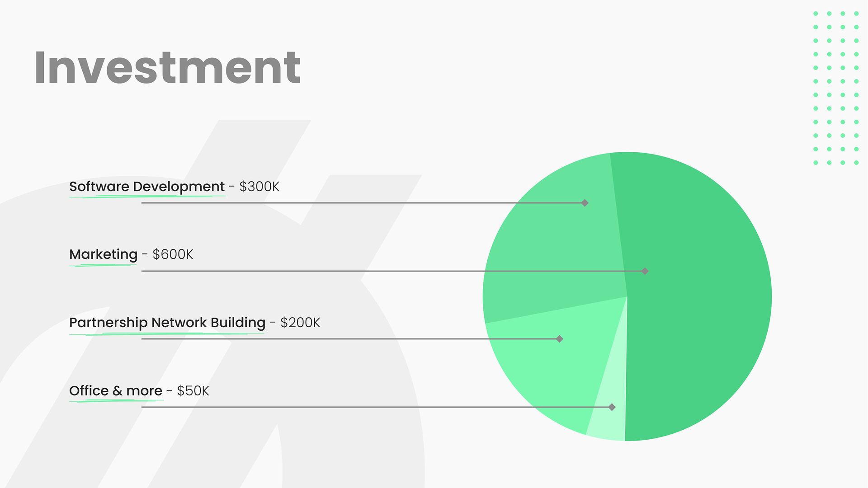Click diamond marker ending Office & more line
868x488 pixels.
(612, 407)
